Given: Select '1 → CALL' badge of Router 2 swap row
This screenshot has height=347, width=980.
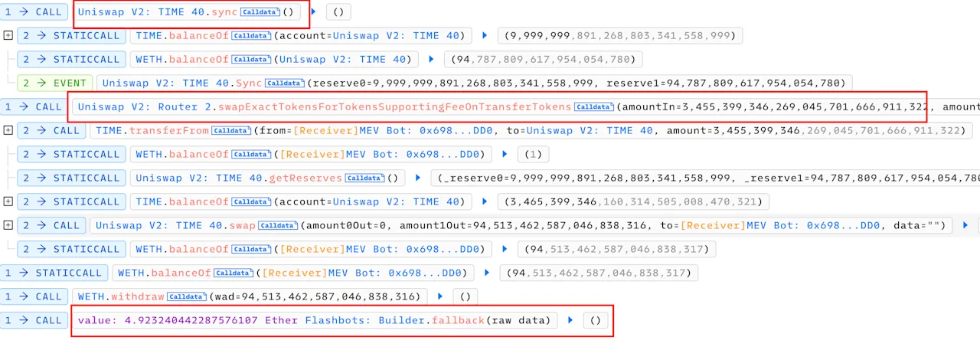Looking at the screenshot, I should pos(34,107).
